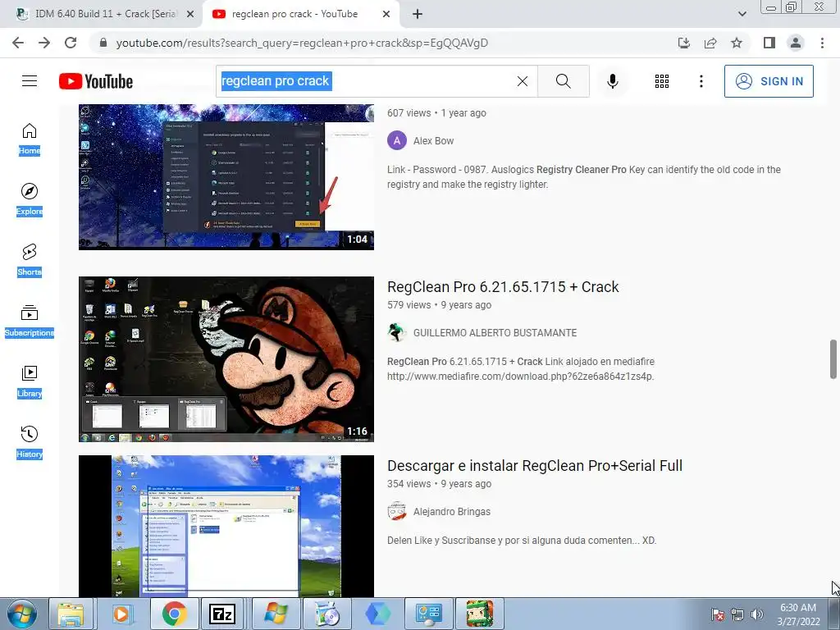Click the browser address bar URL
840x630 pixels.
(x=302, y=43)
